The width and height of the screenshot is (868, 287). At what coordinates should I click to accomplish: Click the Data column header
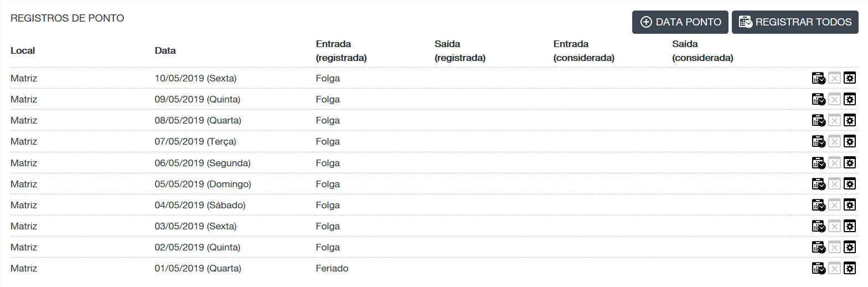click(165, 50)
